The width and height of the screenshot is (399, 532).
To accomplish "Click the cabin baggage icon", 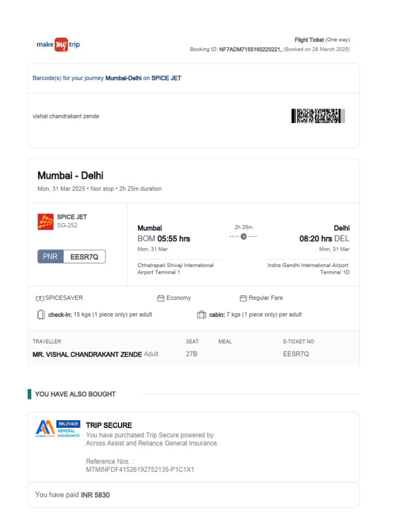I will [x=202, y=314].
